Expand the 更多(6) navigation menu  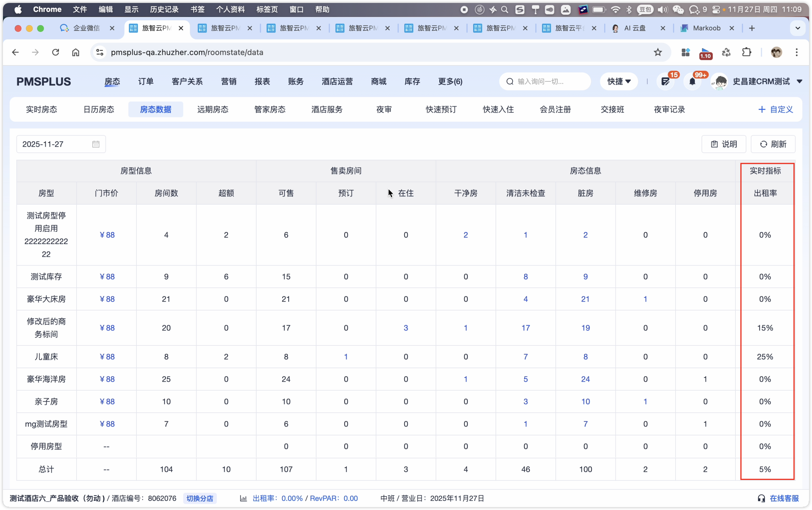click(450, 81)
